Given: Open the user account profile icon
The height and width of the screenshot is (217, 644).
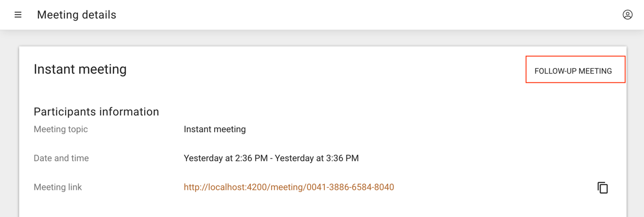Looking at the screenshot, I should 627,15.
